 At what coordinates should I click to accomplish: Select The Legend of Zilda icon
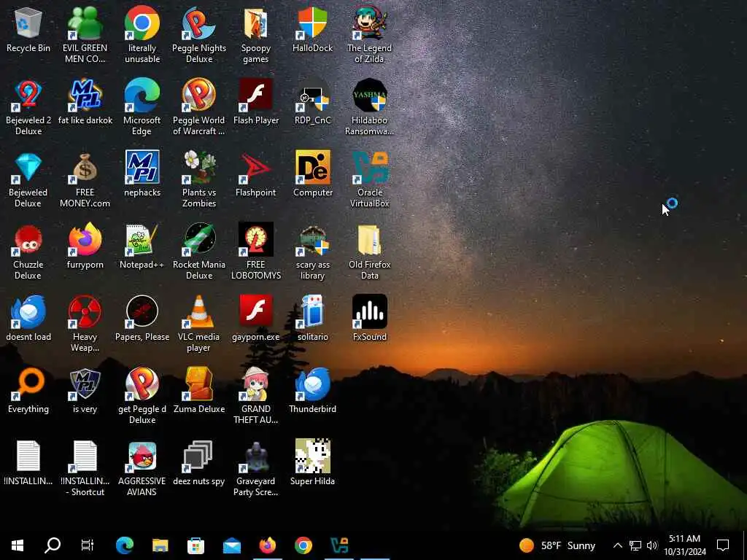369,35
